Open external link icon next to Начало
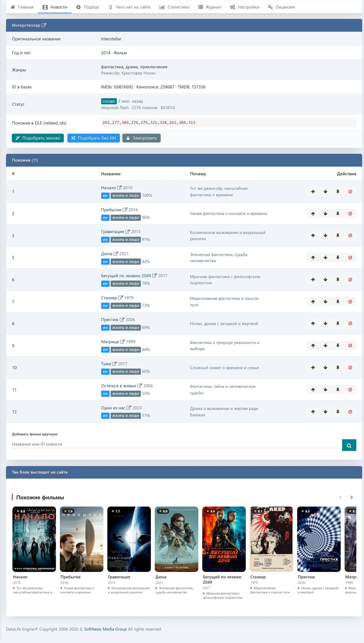The image size is (364, 643). tap(119, 188)
